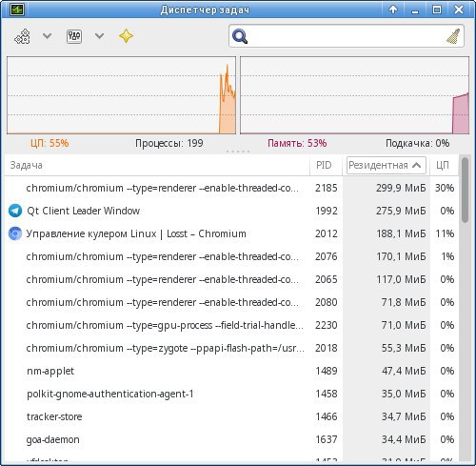Maximize the Диспетчер задач window
The height and width of the screenshot is (466, 476).
point(437,10)
